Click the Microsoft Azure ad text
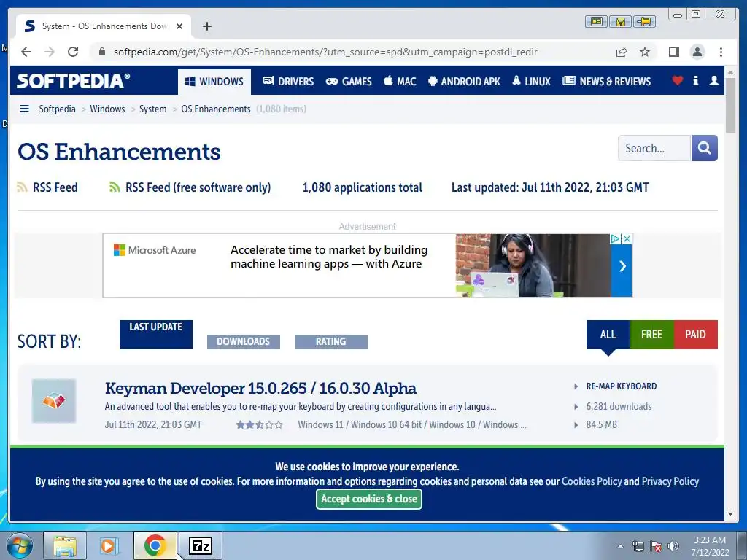 [x=329, y=257]
